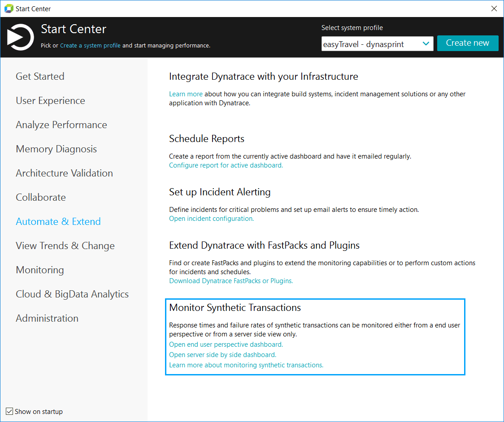Close the Start Center window

[x=494, y=9]
